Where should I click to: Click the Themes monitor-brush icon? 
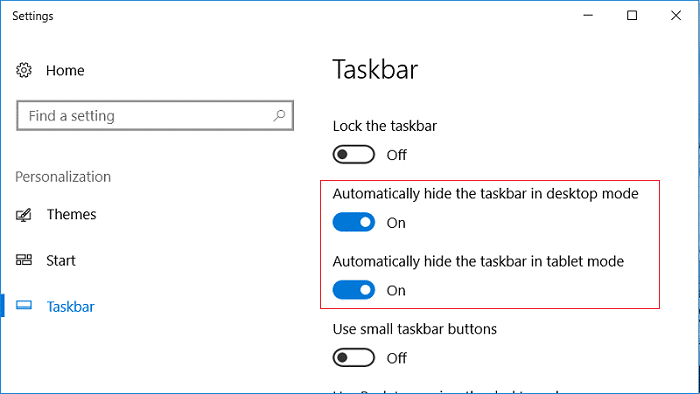pos(24,215)
